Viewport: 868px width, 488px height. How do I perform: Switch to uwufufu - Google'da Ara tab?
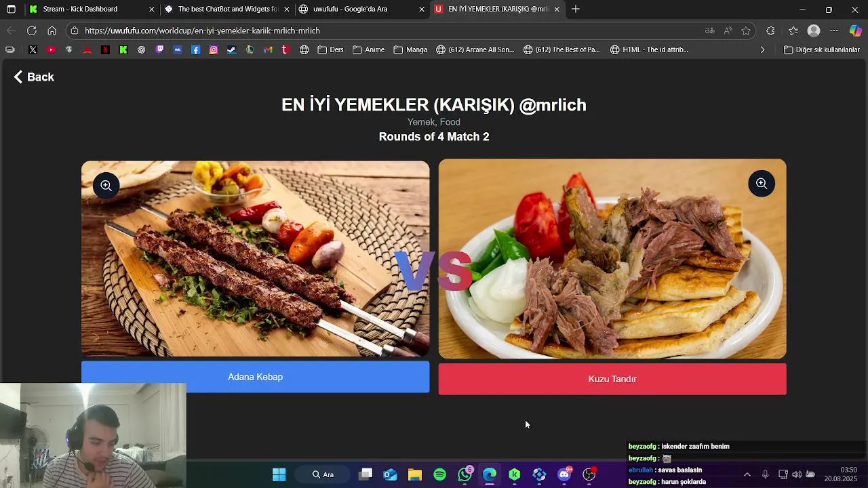pyautogui.click(x=361, y=9)
